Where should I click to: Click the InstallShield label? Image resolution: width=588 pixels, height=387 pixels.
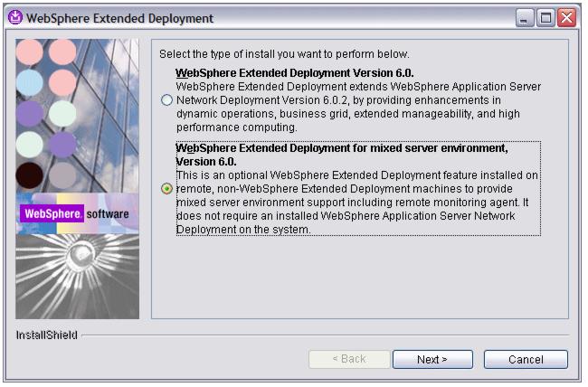[46, 335]
